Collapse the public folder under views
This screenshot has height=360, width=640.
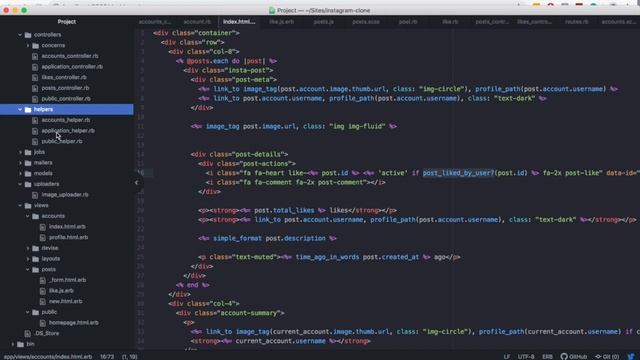click(28, 312)
